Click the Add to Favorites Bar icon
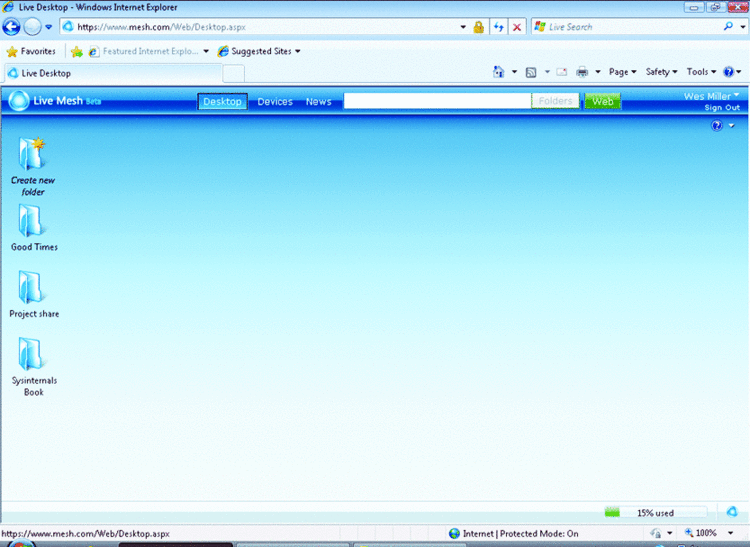The width and height of the screenshot is (750, 547). pyautogui.click(x=77, y=51)
